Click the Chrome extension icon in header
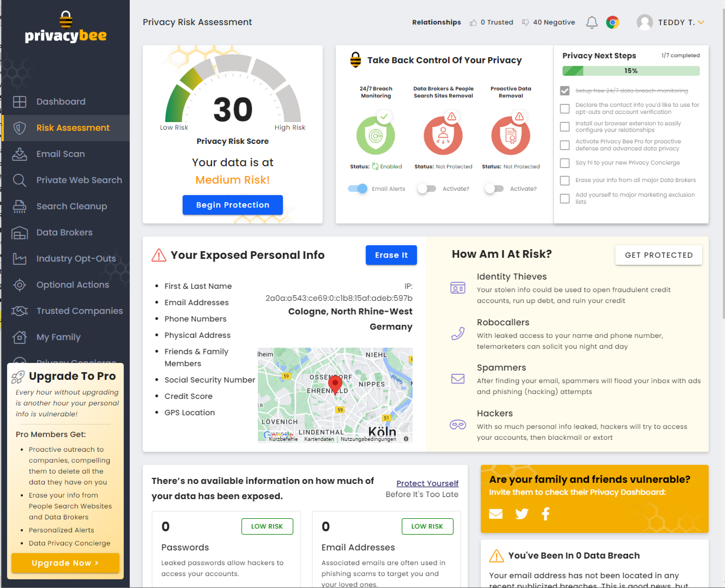725x588 pixels. [x=612, y=22]
